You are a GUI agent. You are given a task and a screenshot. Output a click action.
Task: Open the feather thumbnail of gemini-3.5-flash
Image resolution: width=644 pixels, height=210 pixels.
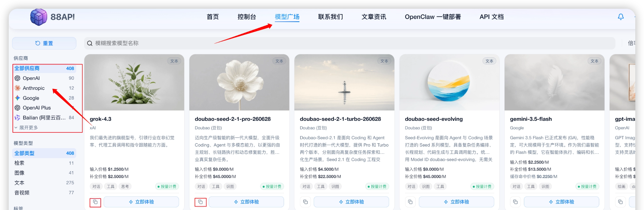[554, 82]
